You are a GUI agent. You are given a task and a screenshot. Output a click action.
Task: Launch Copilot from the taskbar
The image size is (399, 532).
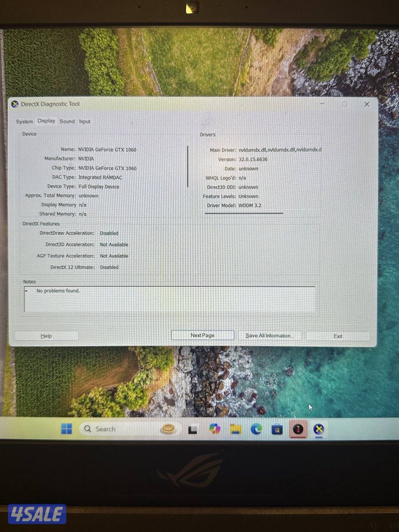pyautogui.click(x=214, y=429)
